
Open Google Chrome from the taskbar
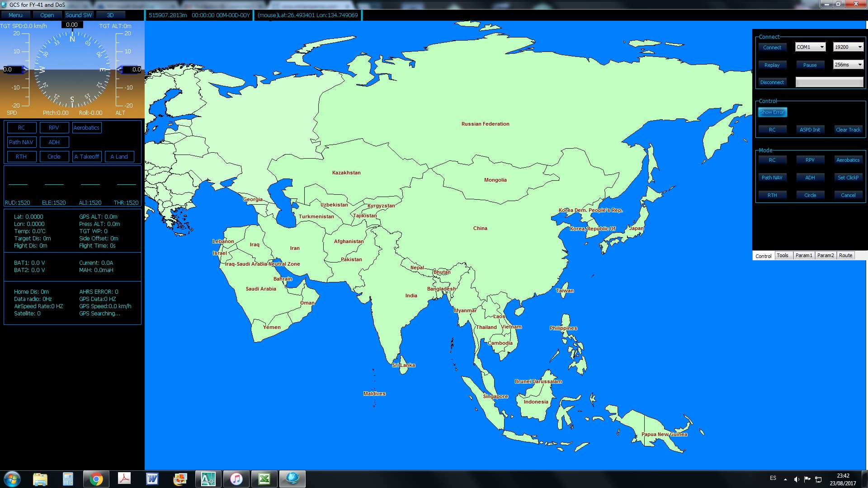click(96, 479)
